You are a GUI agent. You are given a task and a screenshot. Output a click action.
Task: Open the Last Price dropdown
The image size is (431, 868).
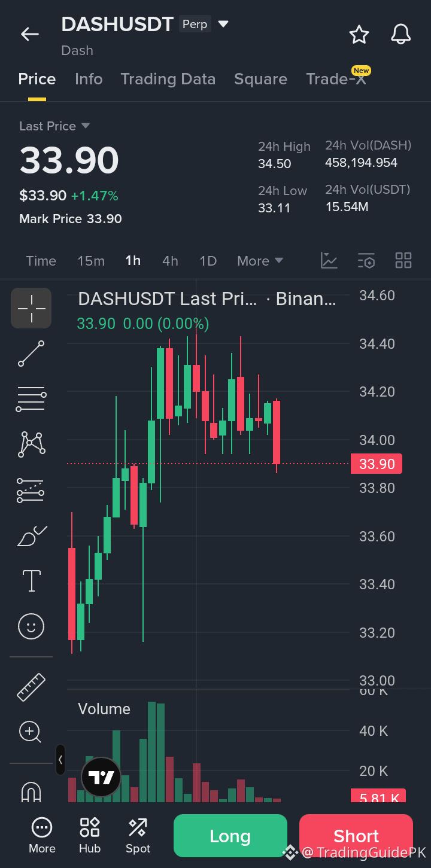54,126
